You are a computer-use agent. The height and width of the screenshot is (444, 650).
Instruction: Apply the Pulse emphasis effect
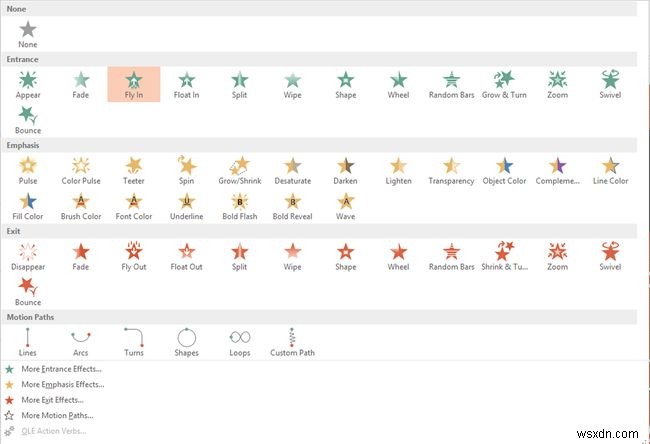pyautogui.click(x=28, y=170)
